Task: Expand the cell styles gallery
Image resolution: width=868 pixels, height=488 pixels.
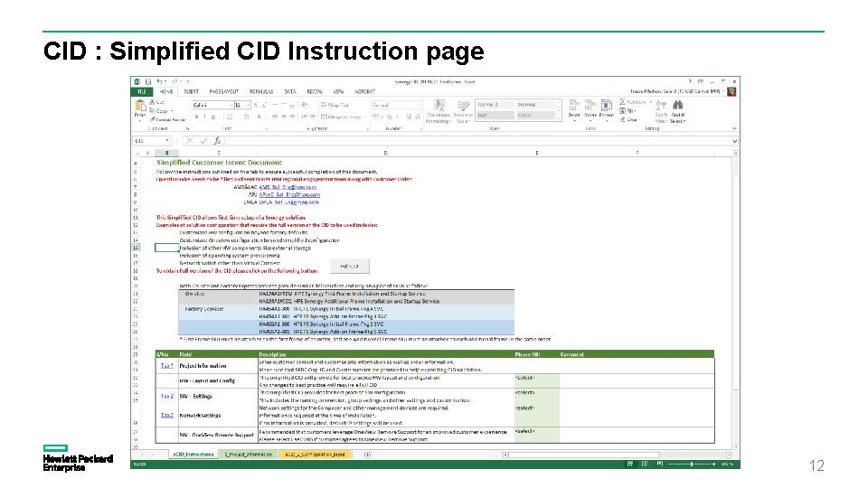Action: (x=559, y=117)
